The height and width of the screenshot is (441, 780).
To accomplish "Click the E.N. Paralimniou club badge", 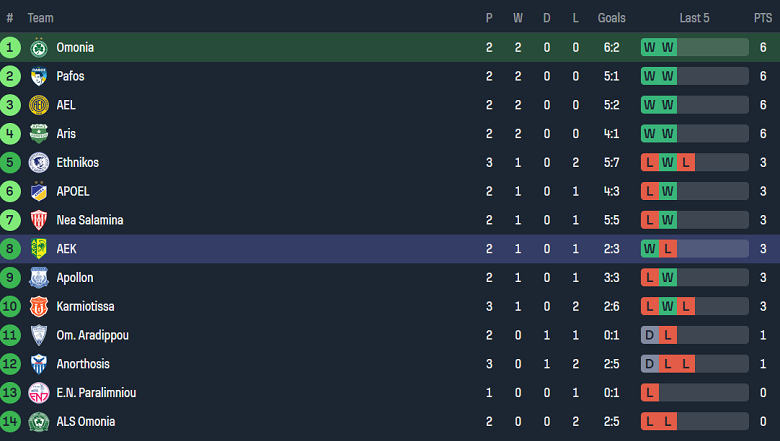I will [x=39, y=393].
